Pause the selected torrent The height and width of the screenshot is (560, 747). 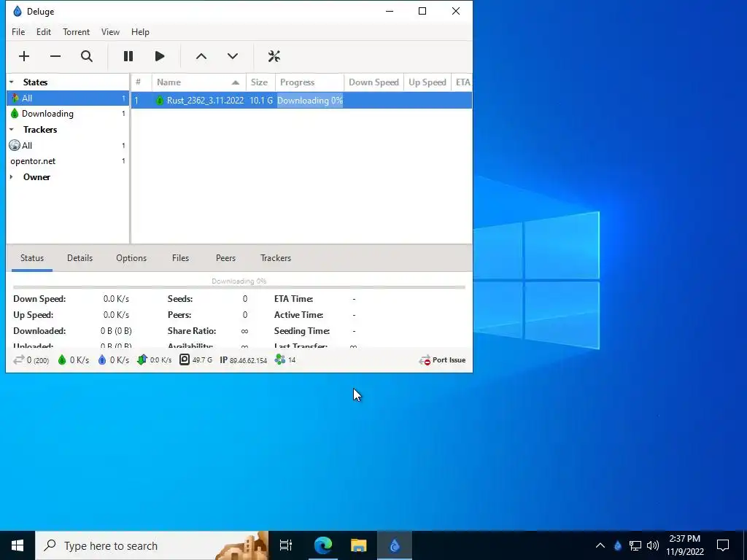click(128, 56)
